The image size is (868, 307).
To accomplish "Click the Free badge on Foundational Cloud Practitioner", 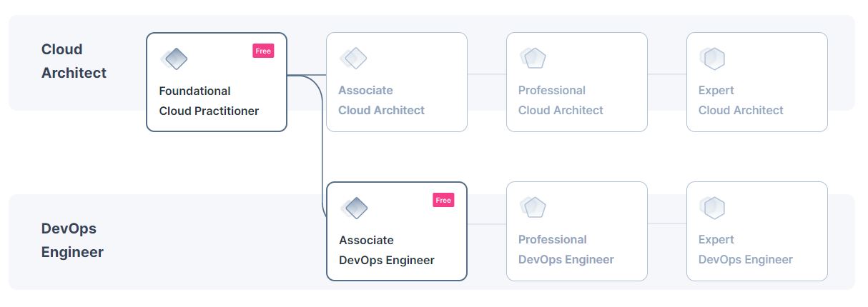I will tap(263, 51).
